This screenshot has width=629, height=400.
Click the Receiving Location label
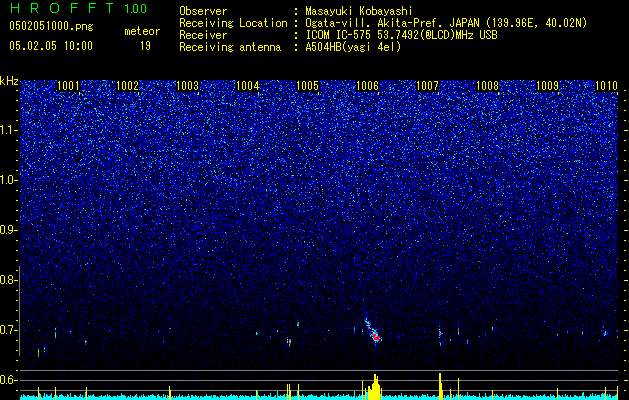point(233,23)
